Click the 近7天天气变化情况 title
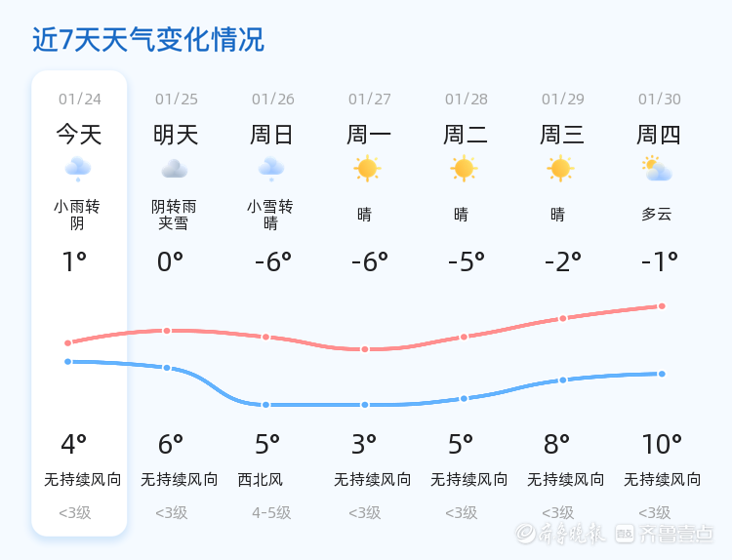The height and width of the screenshot is (560, 732). coord(148,40)
